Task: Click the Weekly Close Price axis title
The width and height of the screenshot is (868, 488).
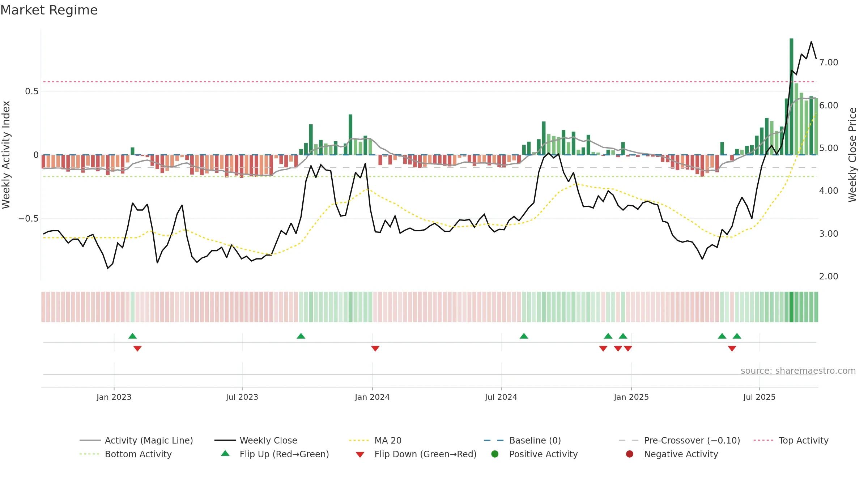Action: click(852, 155)
